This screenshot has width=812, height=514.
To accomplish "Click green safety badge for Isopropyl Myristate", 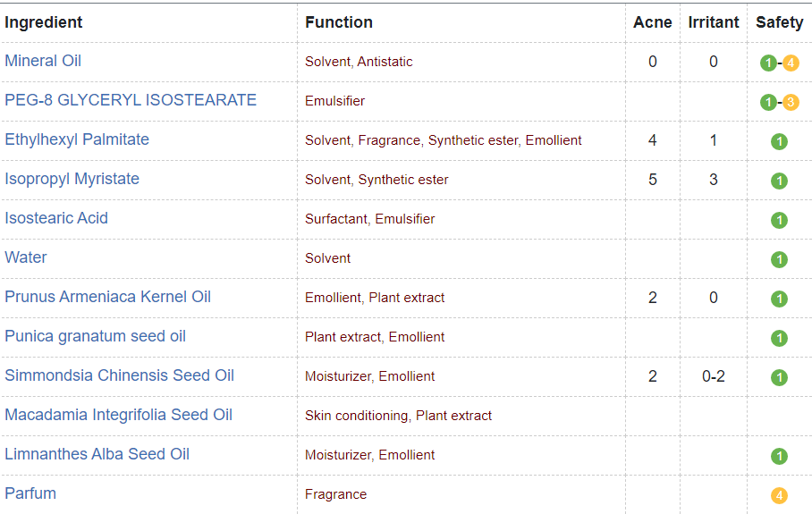I will coord(779,181).
